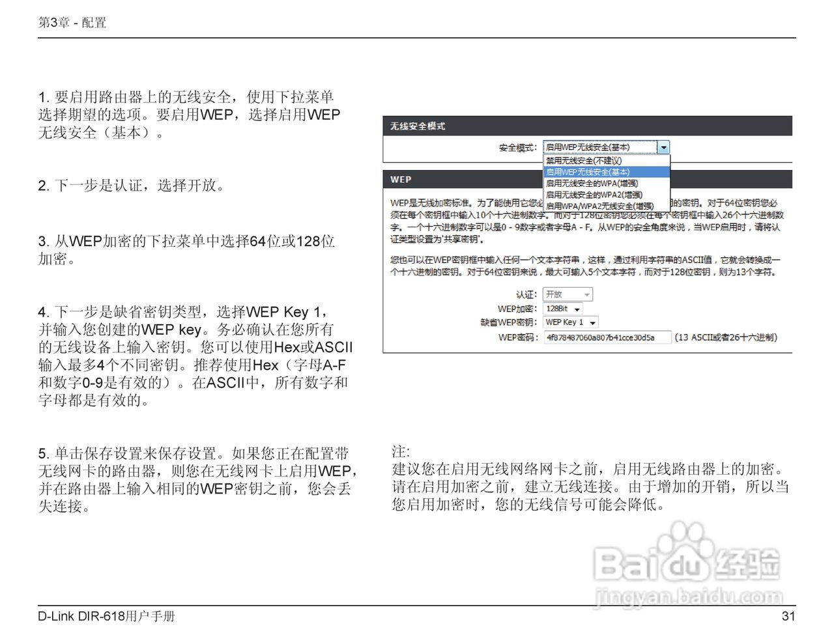This screenshot has width=834, height=644.
Task: Click the 第3章 - 配置 page header
Action: tap(72, 23)
